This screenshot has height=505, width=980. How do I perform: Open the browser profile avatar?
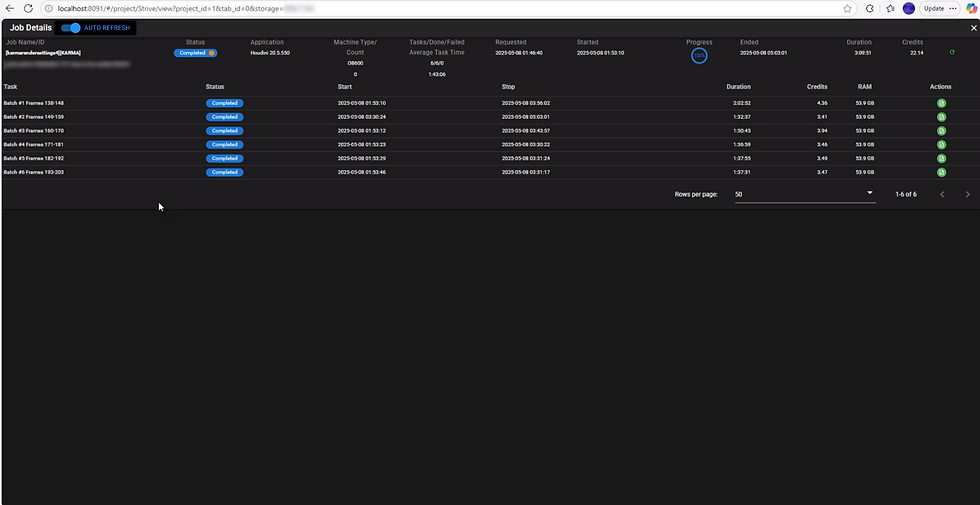tap(909, 9)
